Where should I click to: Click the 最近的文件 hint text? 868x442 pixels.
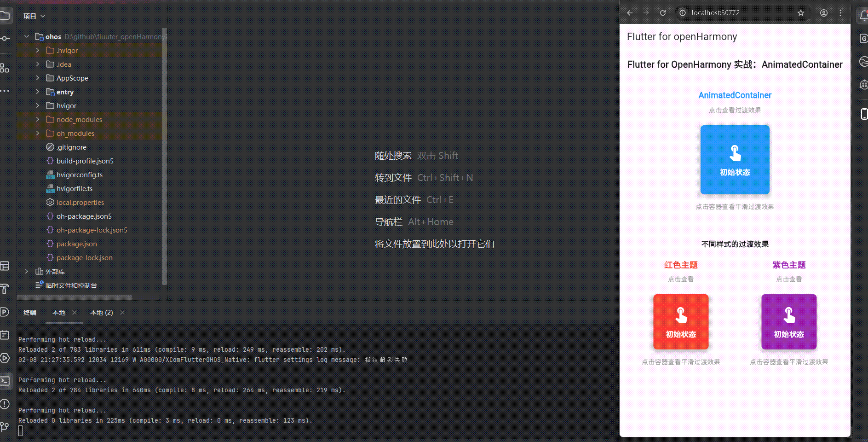tap(398, 200)
